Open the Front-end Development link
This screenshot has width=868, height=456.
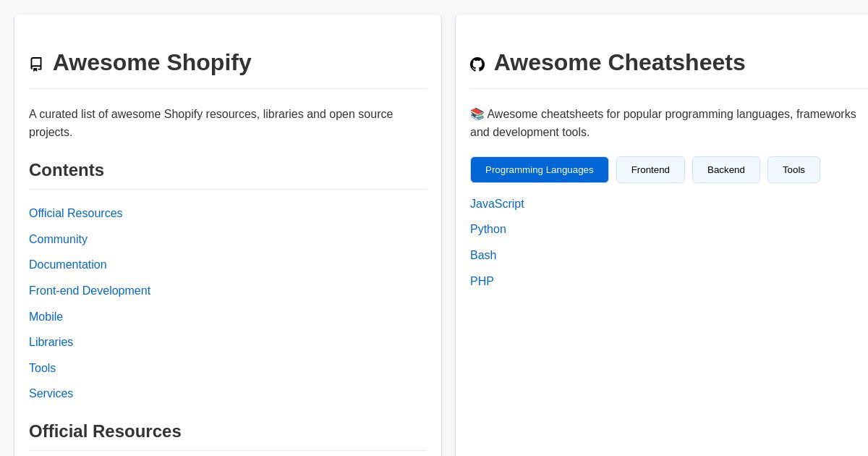click(90, 291)
